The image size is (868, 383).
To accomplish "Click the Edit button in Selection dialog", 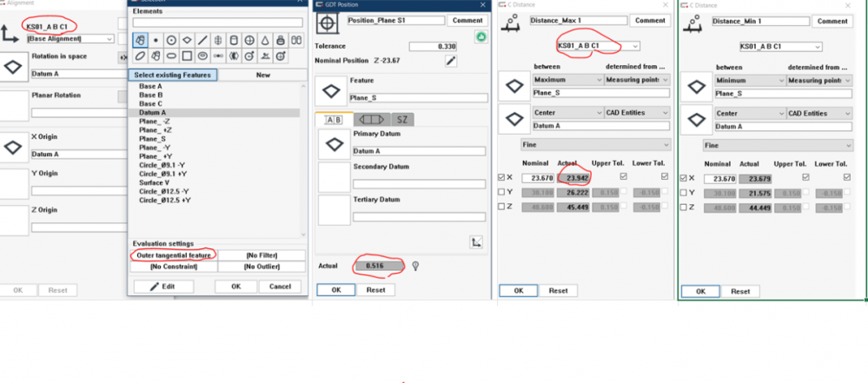I will (163, 287).
